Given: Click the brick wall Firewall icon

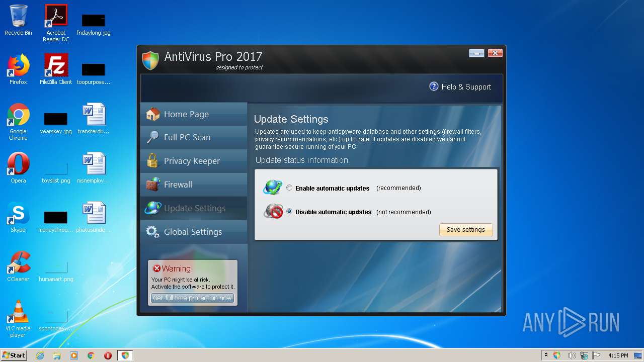Looking at the screenshot, I should [x=152, y=185].
